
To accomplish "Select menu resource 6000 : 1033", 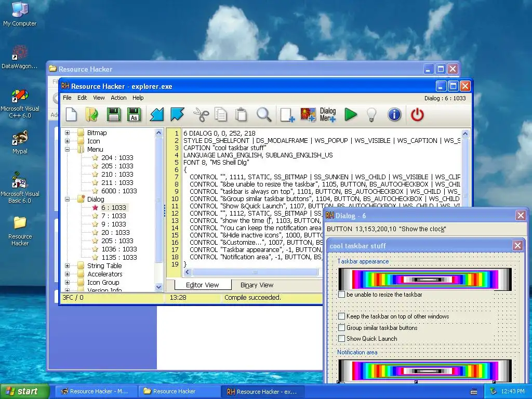I will coord(119,191).
